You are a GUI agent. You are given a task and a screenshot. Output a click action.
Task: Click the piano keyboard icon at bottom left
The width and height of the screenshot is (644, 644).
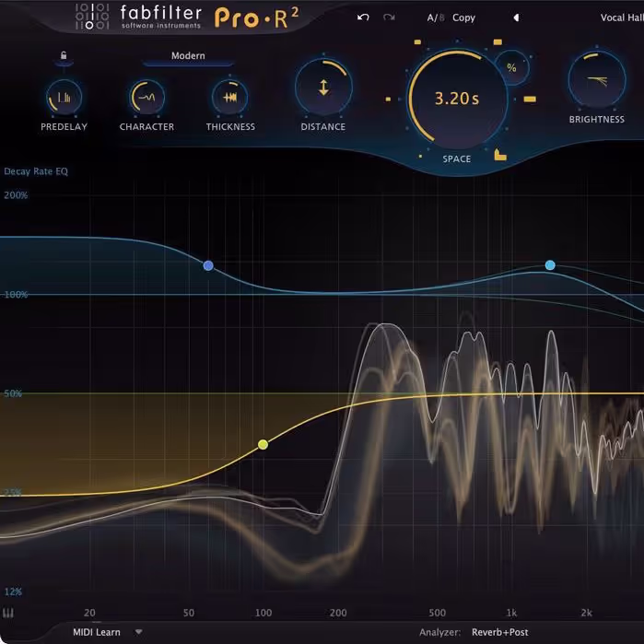coord(10,613)
